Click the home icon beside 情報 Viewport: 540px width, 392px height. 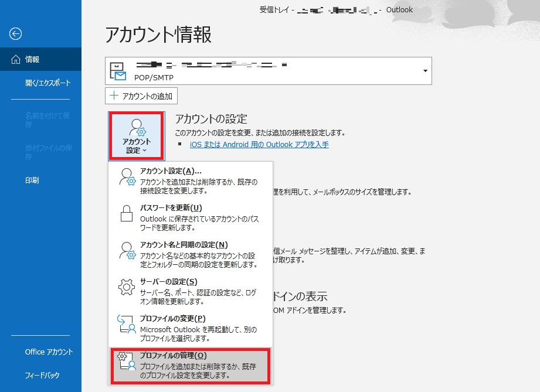(16, 60)
